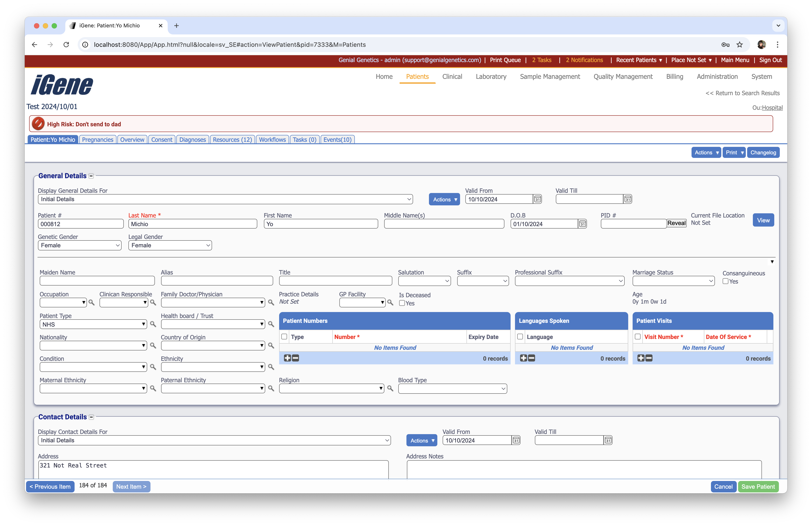Click the search icon next to Maternal Ethnicity
812x526 pixels.
tap(153, 388)
